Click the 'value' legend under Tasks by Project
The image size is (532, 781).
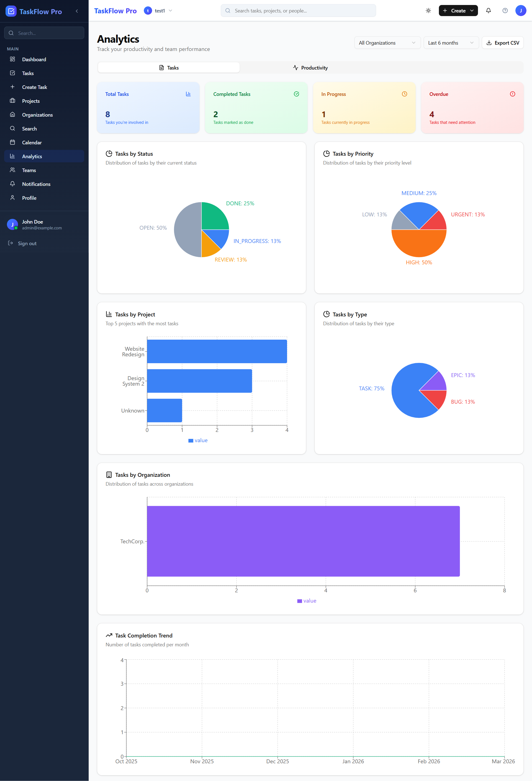click(x=198, y=440)
